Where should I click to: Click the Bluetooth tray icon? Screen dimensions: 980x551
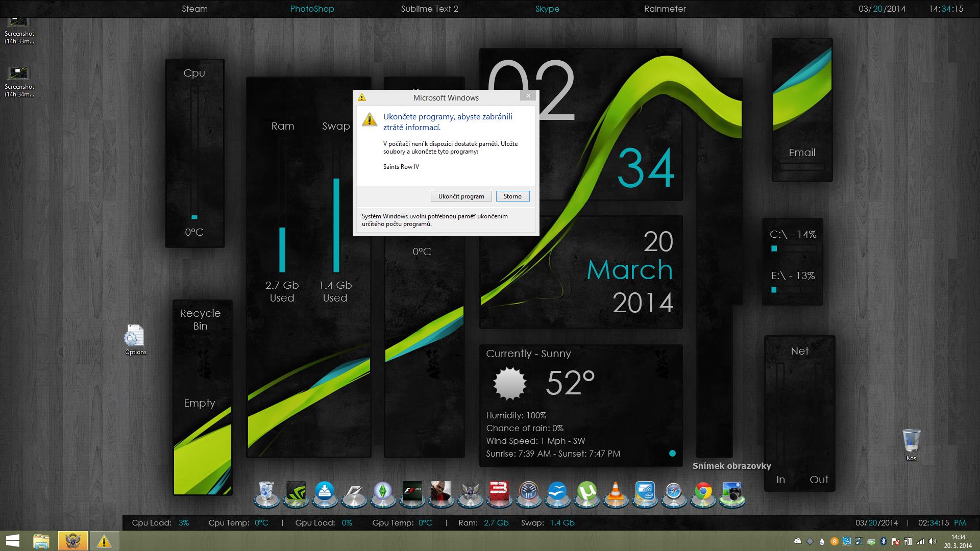click(884, 541)
